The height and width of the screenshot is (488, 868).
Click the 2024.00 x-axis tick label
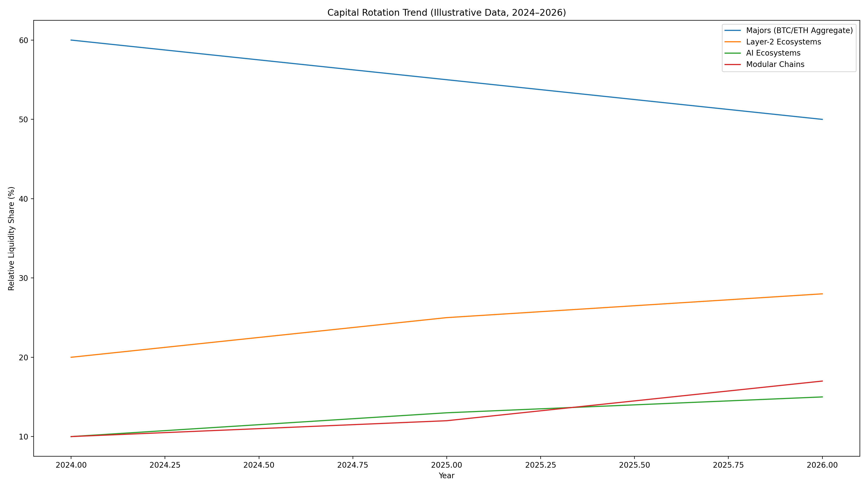pos(71,465)
